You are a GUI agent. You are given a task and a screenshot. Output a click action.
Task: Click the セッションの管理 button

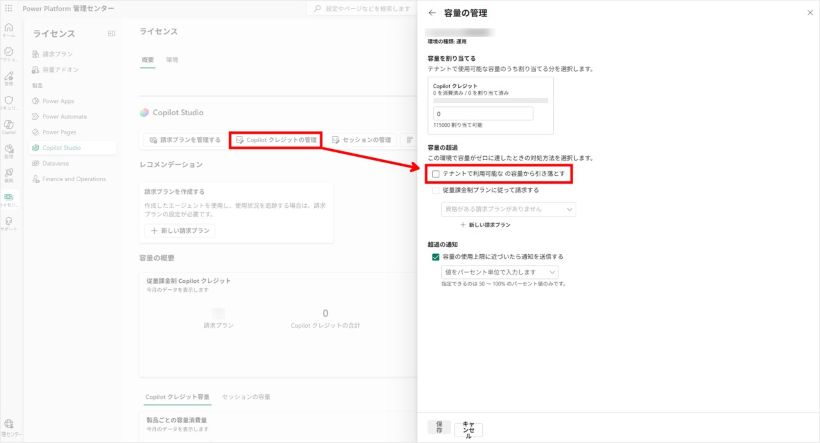(361, 140)
